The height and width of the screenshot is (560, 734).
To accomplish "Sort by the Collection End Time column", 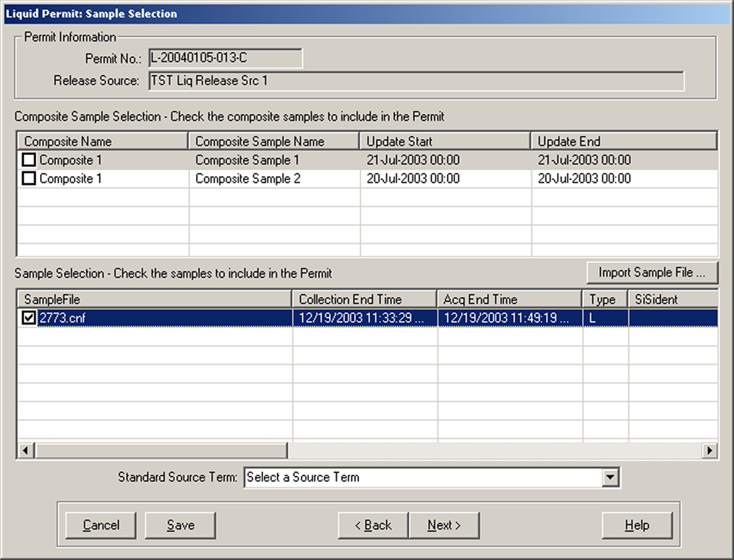I will 364,298.
